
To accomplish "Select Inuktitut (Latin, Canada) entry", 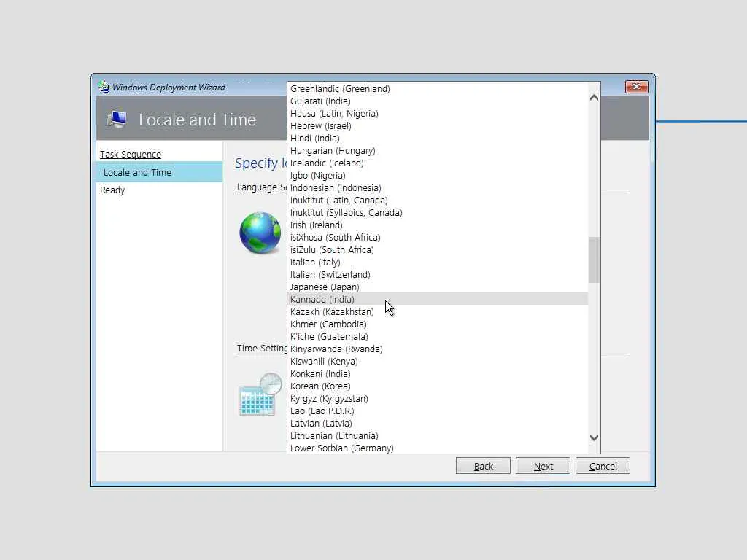I will 438,200.
